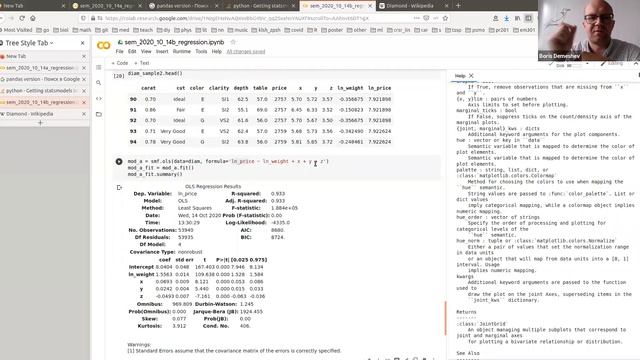
Task: Close the Diamond - Wikipedia sidebar tab
Action: pyautogui.click(x=84, y=114)
